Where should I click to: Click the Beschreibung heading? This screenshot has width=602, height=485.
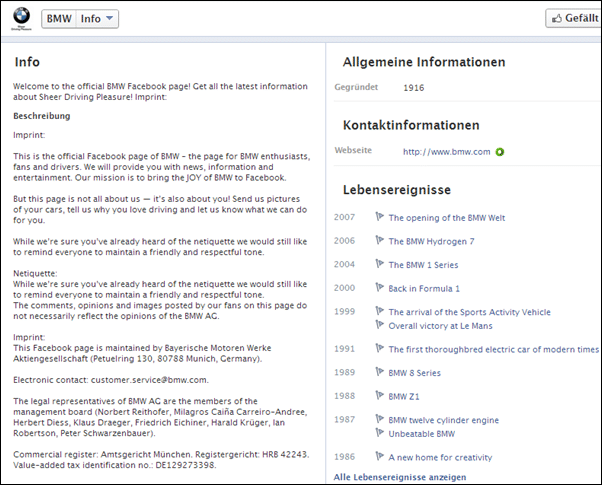click(x=41, y=116)
